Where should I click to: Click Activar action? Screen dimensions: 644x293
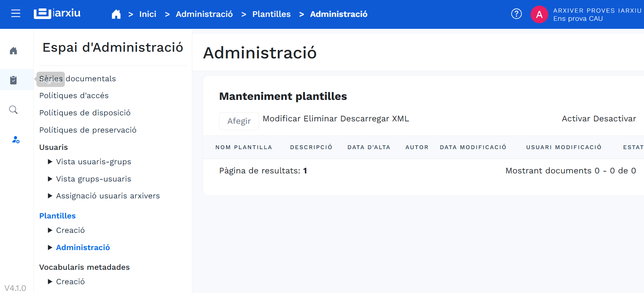[576, 119]
